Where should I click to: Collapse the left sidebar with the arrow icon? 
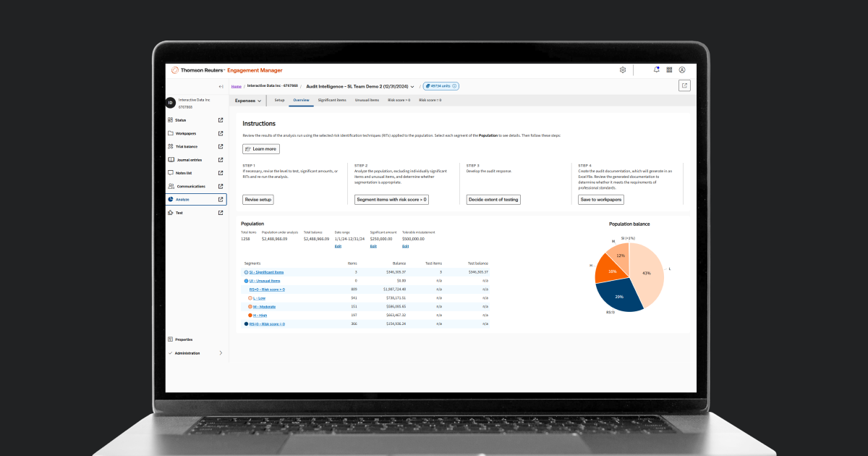pyautogui.click(x=221, y=86)
